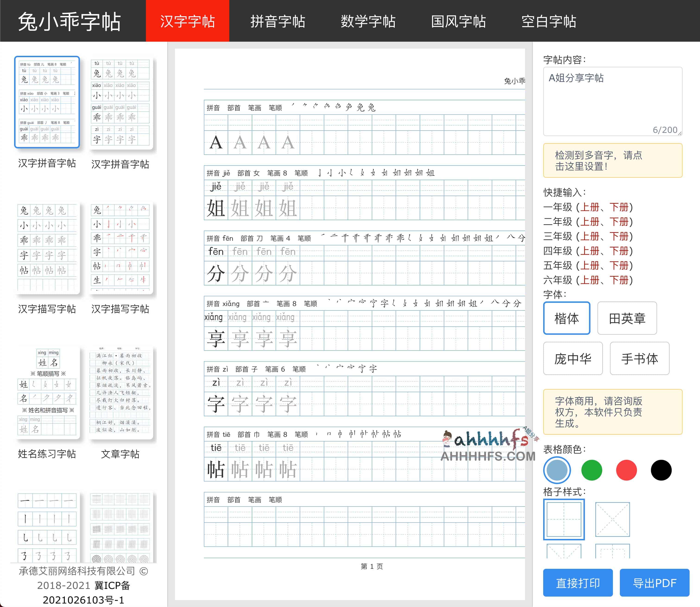The image size is (700, 607).
Task: Switch to the 拼音字帖 tab
Action: (x=278, y=21)
